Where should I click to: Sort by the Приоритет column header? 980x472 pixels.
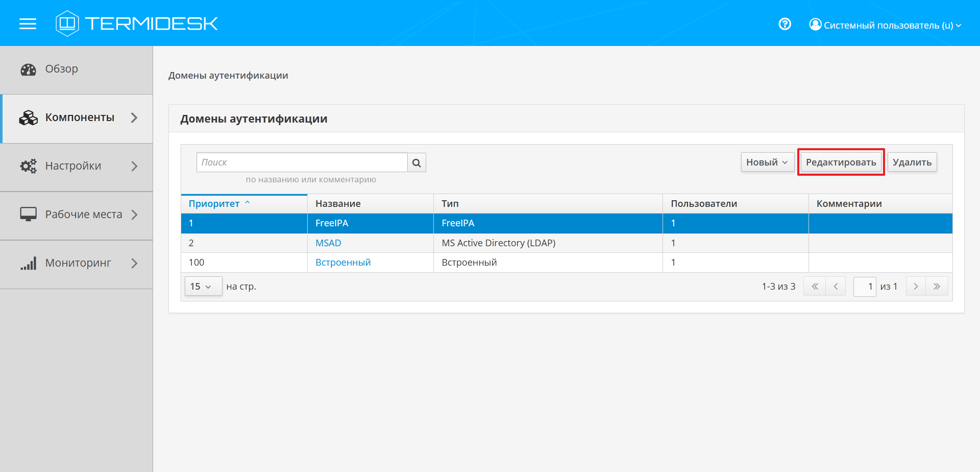tap(214, 204)
